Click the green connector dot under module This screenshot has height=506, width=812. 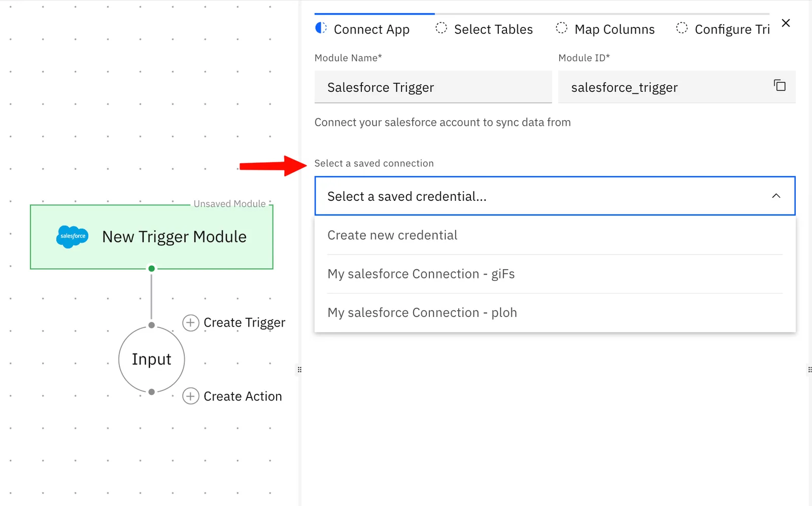tap(151, 268)
